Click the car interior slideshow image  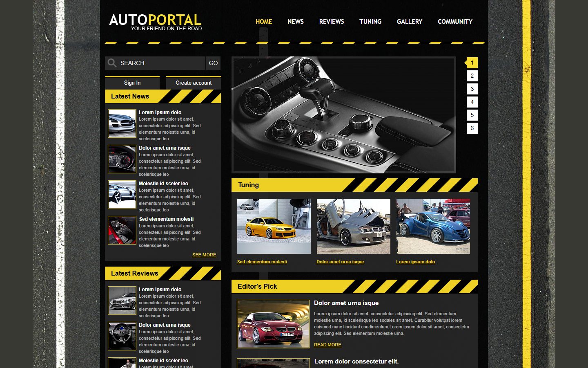point(343,115)
